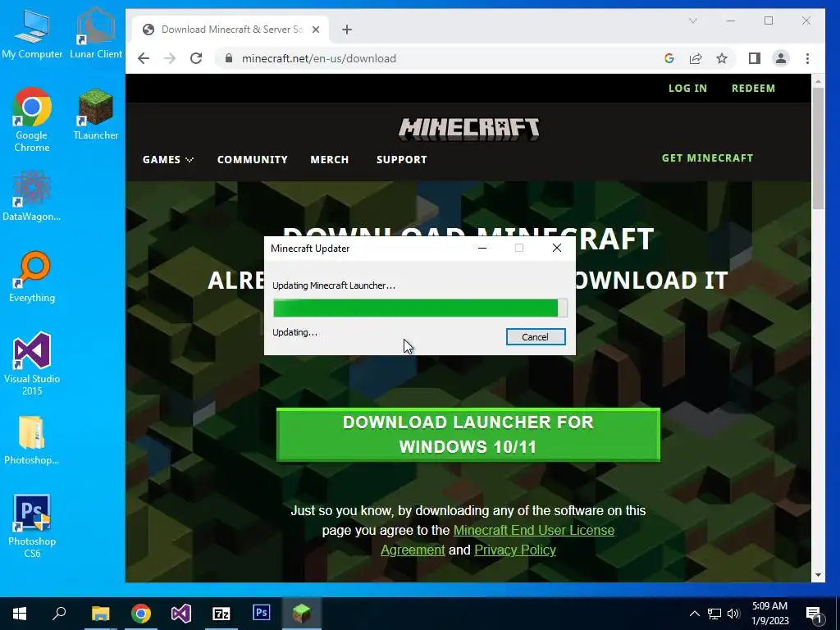Open the Photoshop folder on desktop
This screenshot has height=630, width=840.
[32, 440]
